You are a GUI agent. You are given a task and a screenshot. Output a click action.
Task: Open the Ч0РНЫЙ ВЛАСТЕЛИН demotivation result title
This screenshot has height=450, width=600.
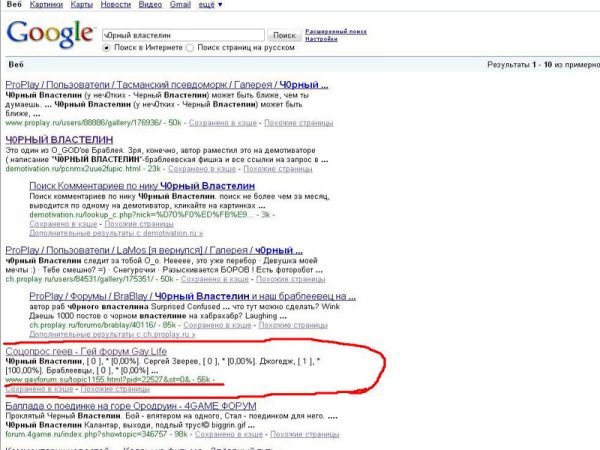point(59,139)
